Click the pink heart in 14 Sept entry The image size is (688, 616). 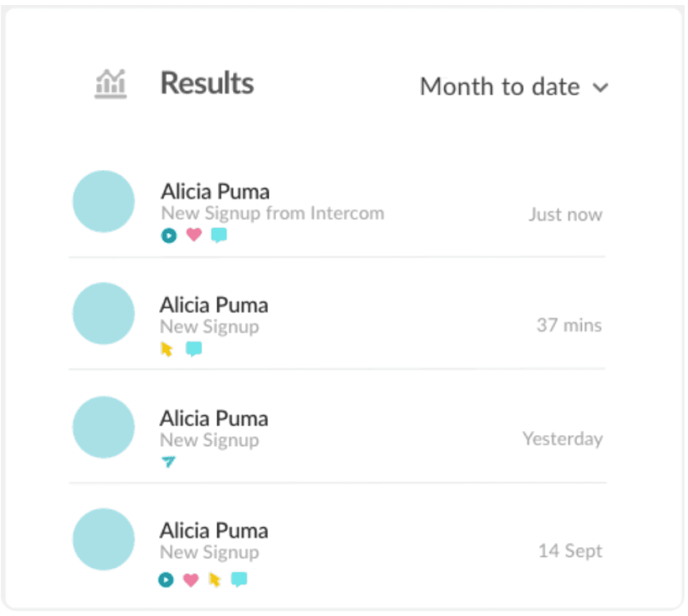click(191, 579)
